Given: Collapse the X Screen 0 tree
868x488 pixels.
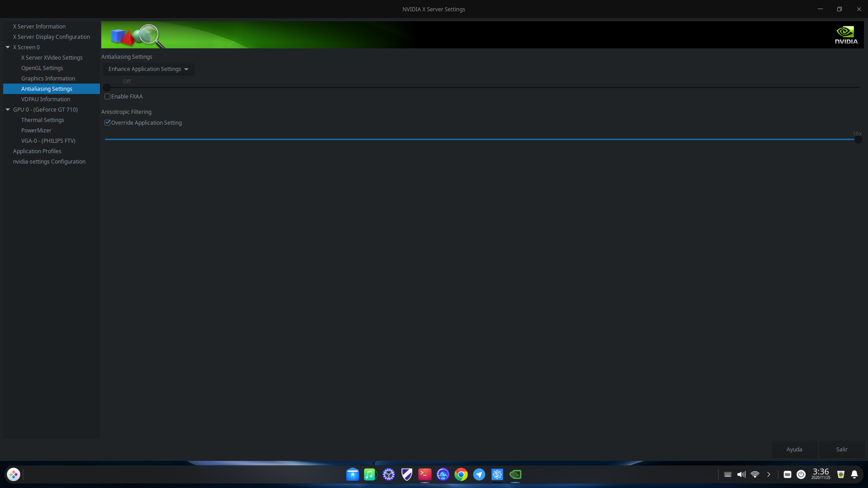Looking at the screenshot, I should pyautogui.click(x=8, y=47).
